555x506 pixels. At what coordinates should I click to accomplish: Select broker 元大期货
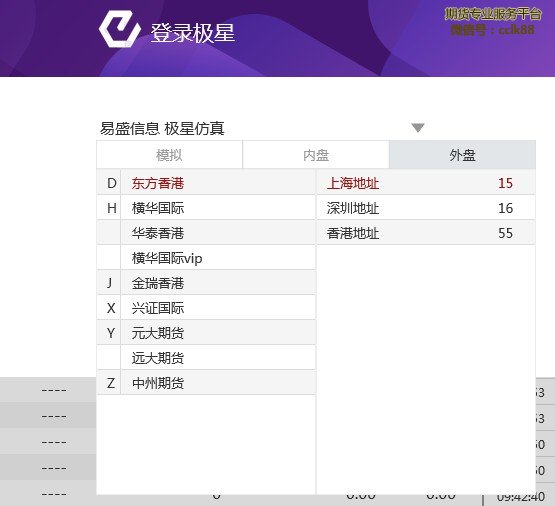coord(218,333)
